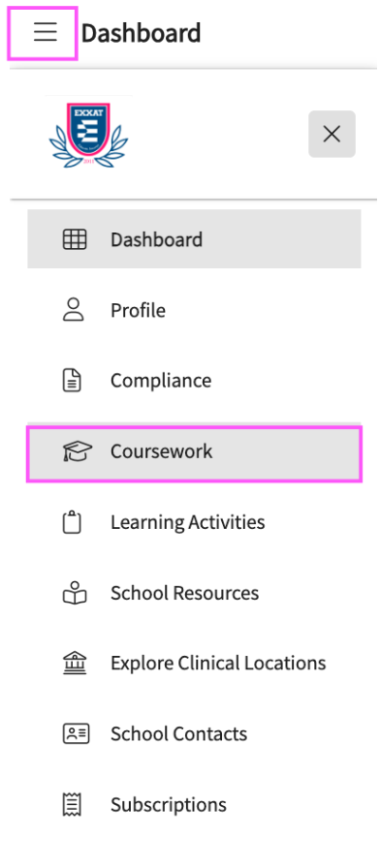Click the Subscriptions receipt icon

pos(72,804)
